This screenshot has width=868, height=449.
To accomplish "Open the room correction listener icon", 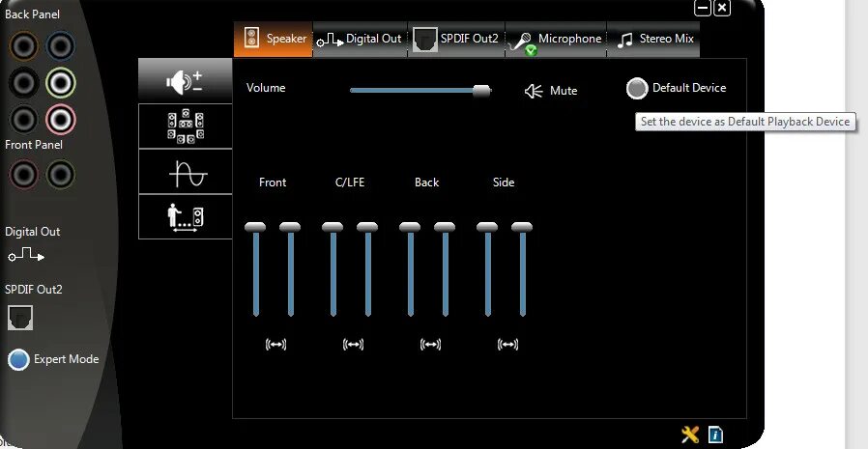I will pyautogui.click(x=185, y=216).
